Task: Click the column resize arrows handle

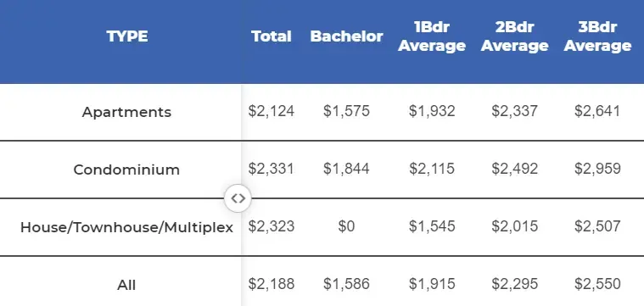Action: coord(238,198)
